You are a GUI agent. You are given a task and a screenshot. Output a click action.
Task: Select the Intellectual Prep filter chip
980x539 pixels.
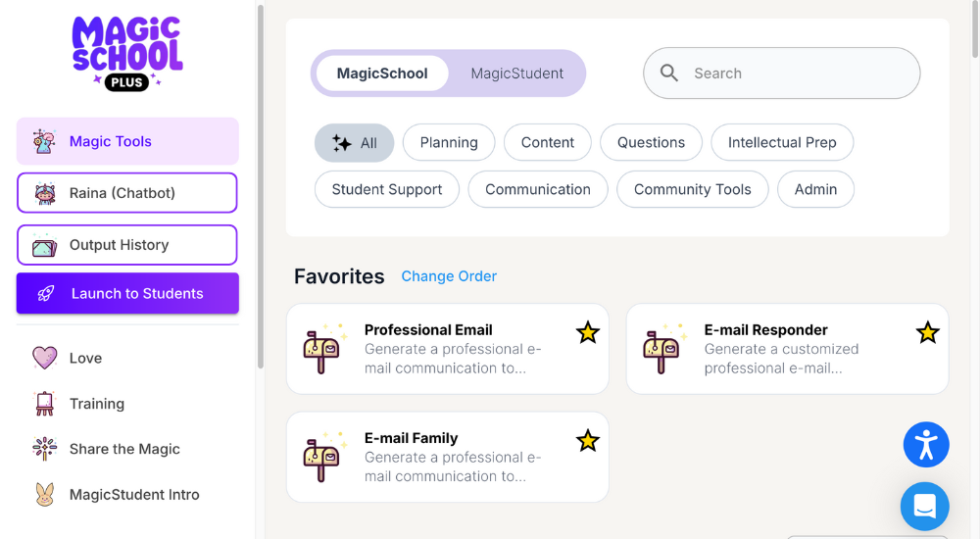click(x=782, y=142)
